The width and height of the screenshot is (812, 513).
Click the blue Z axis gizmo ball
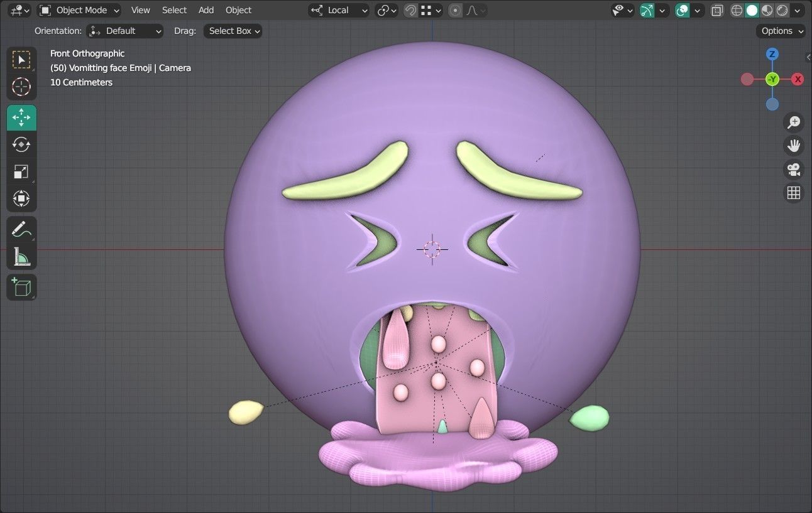point(772,54)
